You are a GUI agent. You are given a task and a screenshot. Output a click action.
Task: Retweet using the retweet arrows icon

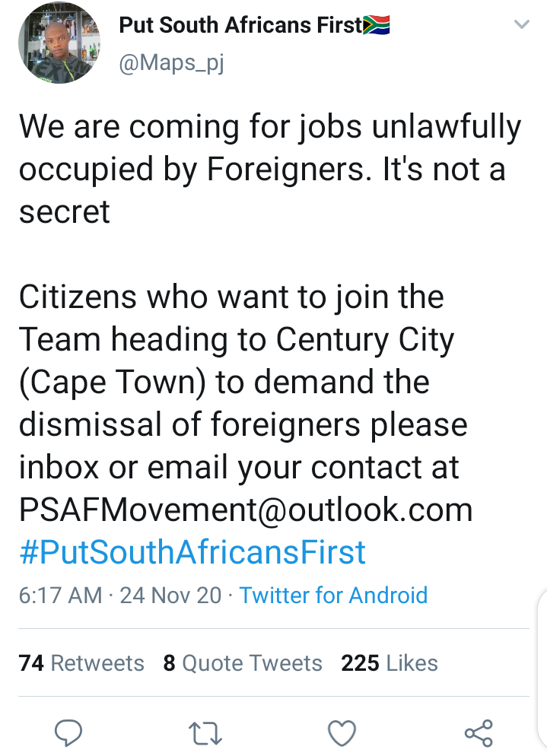point(205,733)
